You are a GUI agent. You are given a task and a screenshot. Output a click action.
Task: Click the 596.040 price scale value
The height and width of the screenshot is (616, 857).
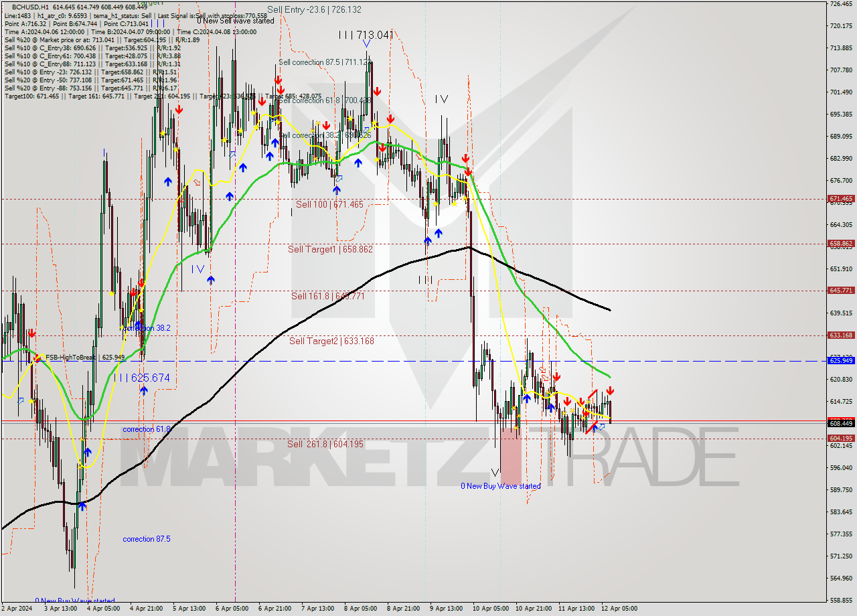click(x=841, y=468)
